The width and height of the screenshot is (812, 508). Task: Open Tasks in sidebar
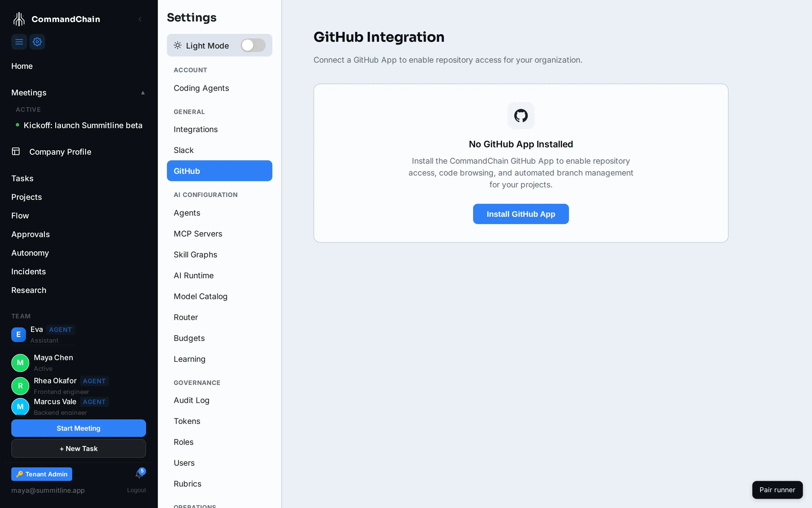[23, 178]
